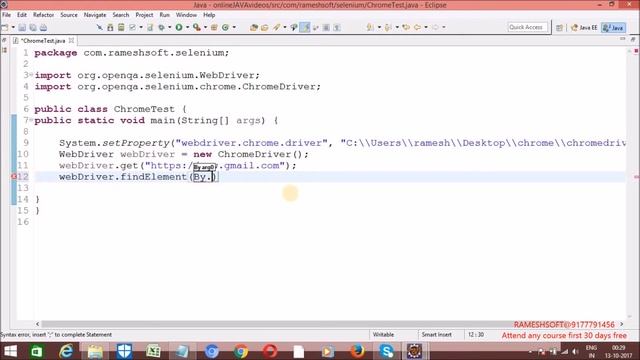Open the Window menu
Screen dimensions: 640x360
[186, 15]
